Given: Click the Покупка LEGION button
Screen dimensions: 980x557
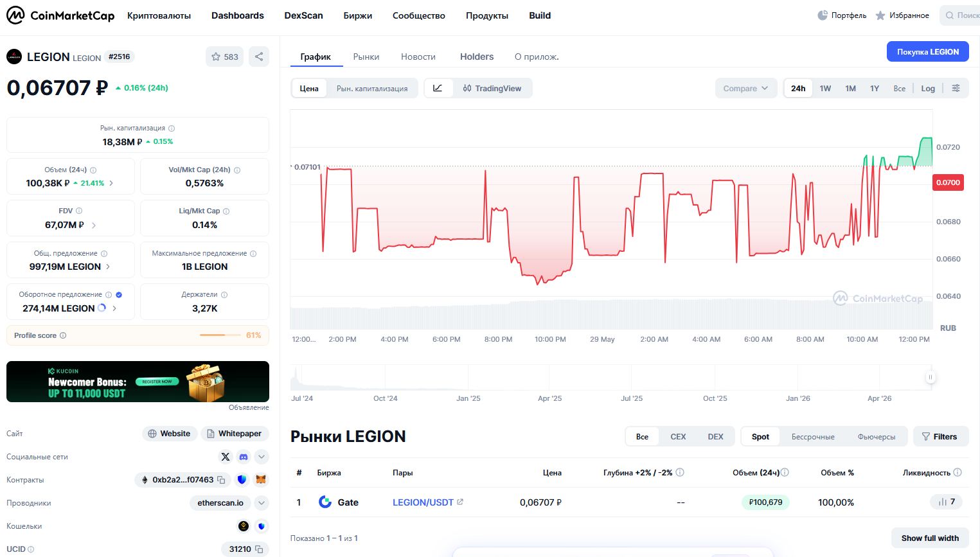Looking at the screenshot, I should pyautogui.click(x=928, y=51).
